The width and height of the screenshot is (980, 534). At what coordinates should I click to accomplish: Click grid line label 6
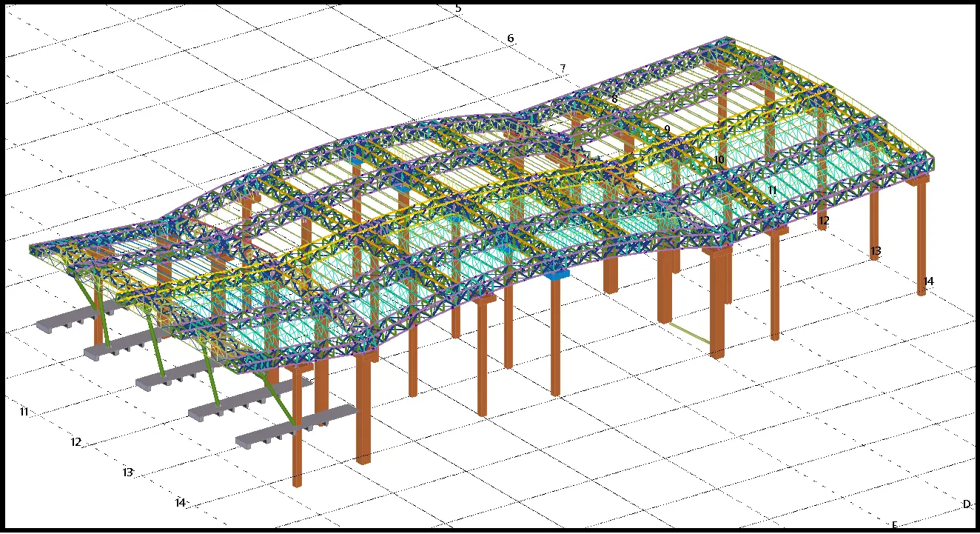510,39
